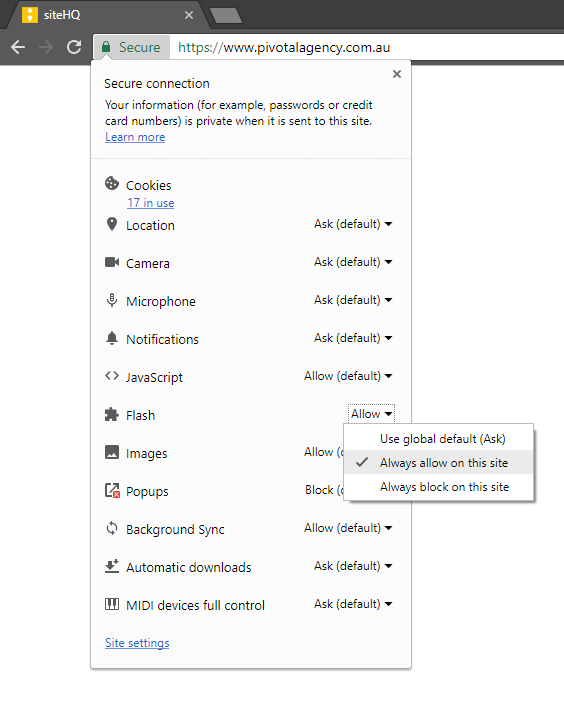Screen dimensions: 564x703
Task: Open the Location permission dropdown
Action: [353, 224]
